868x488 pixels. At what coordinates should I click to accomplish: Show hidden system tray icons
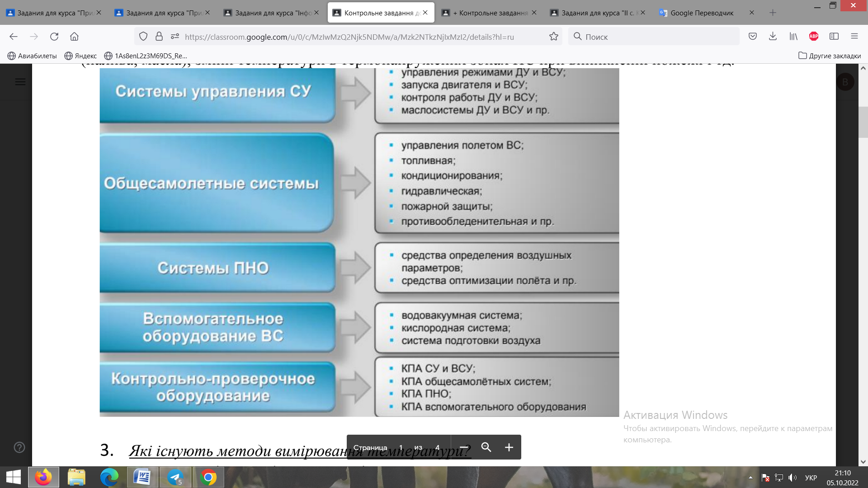tap(750, 478)
